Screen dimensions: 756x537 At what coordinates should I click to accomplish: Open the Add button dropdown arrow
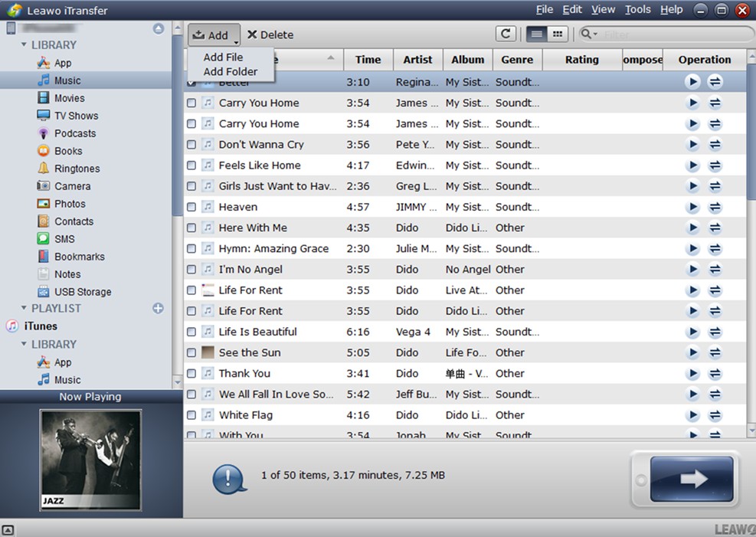pyautogui.click(x=236, y=41)
